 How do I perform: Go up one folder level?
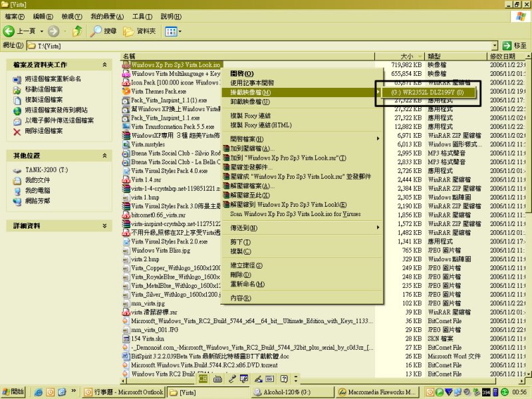coord(77,31)
